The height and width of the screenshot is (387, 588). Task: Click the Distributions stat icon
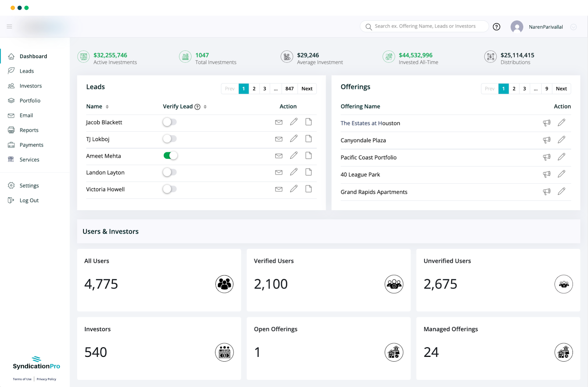(490, 57)
